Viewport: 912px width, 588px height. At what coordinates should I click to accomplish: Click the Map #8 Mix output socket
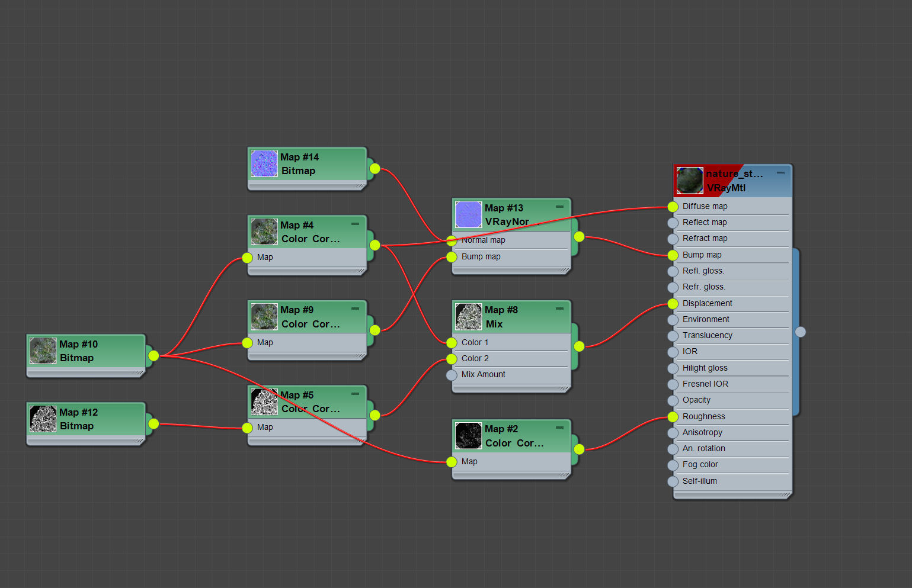point(579,346)
